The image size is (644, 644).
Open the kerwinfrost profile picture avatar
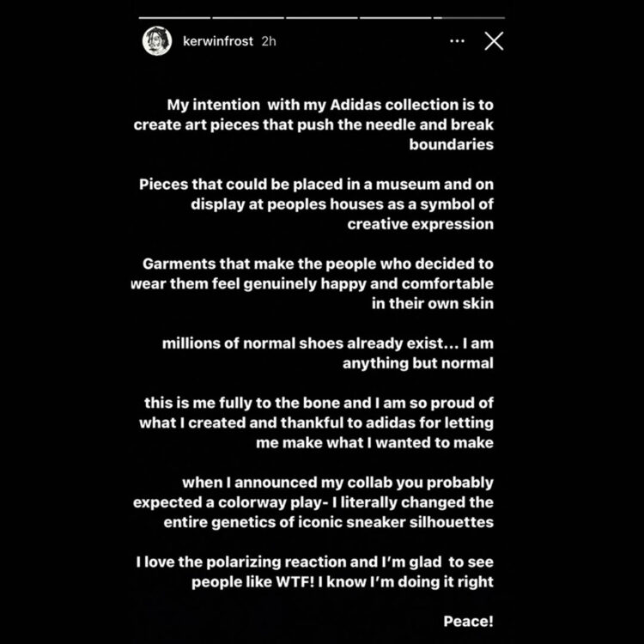(x=157, y=41)
